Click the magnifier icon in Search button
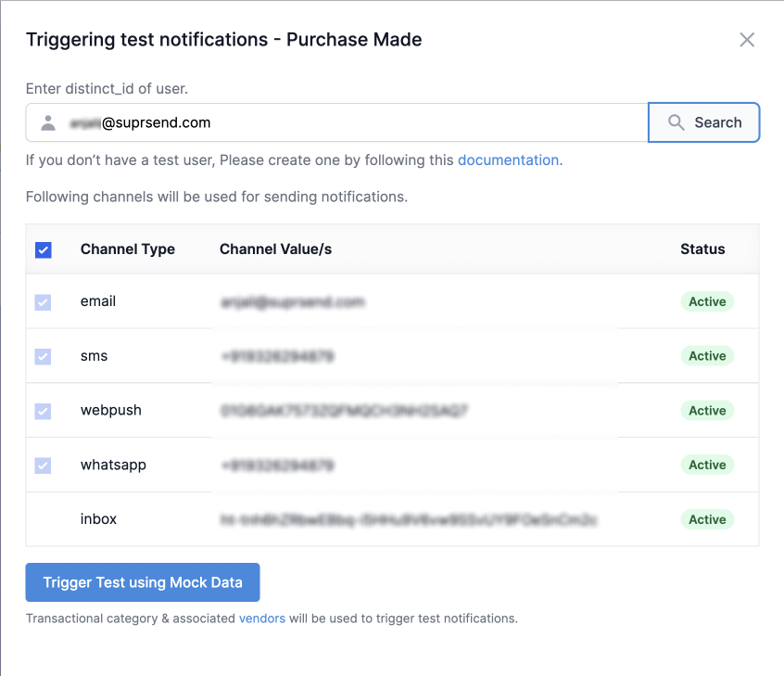Screen dimensions: 784x676 click(677, 122)
